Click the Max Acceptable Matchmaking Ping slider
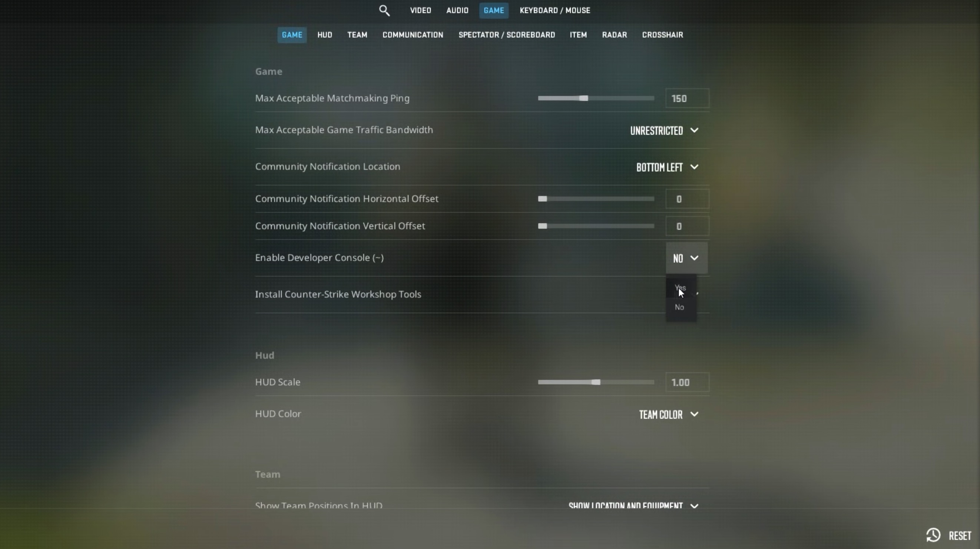 click(x=596, y=98)
